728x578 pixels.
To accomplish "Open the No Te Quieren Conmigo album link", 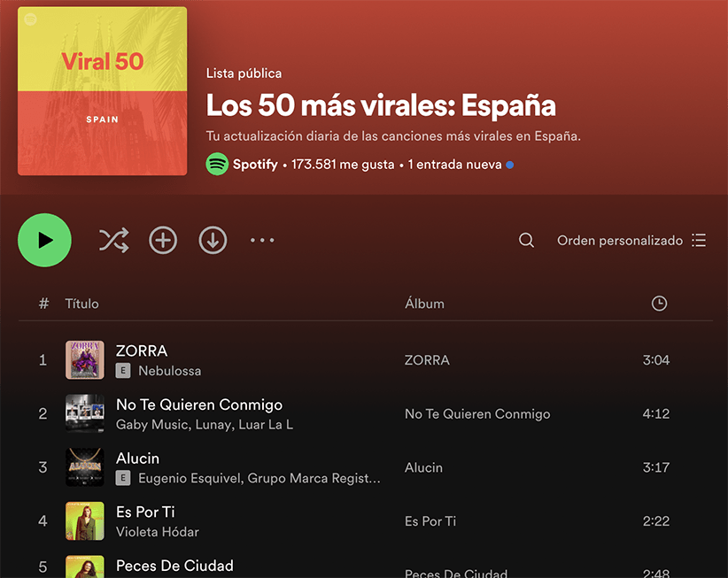I will click(477, 413).
